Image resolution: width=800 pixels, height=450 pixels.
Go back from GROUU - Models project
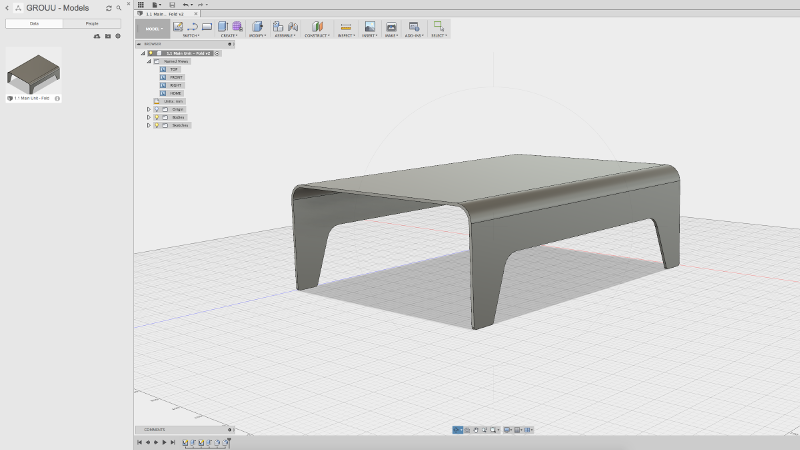click(x=7, y=8)
